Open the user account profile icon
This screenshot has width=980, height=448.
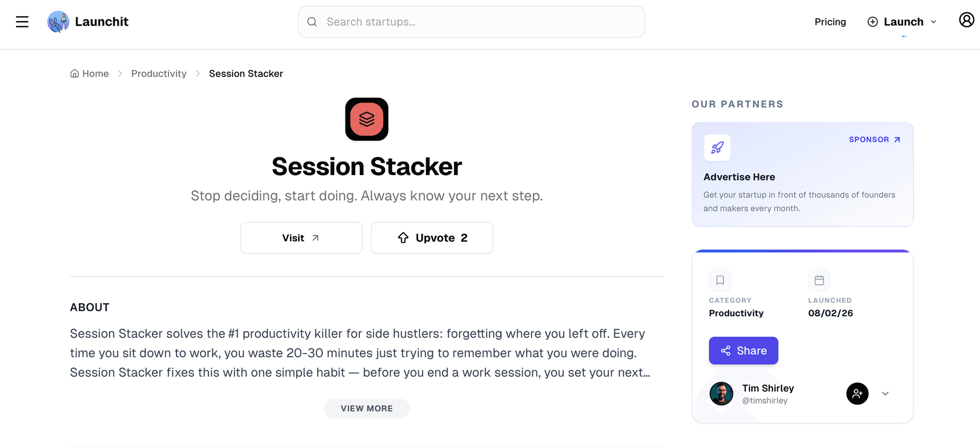(x=966, y=20)
